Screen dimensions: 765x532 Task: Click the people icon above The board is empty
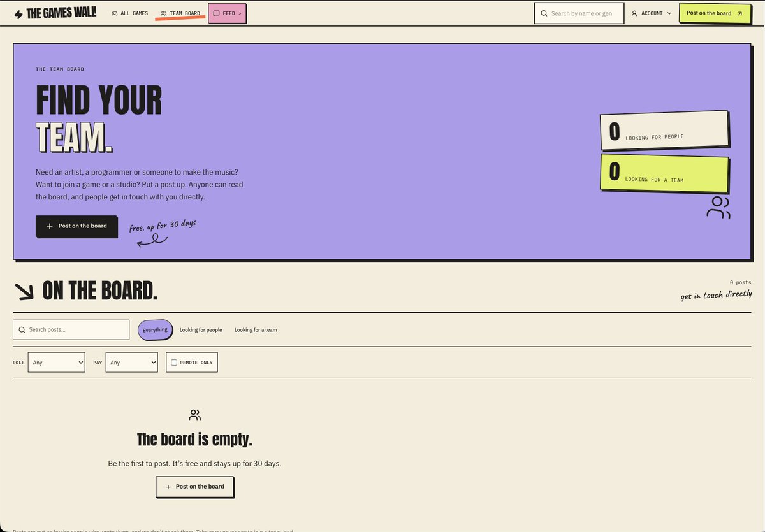pyautogui.click(x=195, y=415)
